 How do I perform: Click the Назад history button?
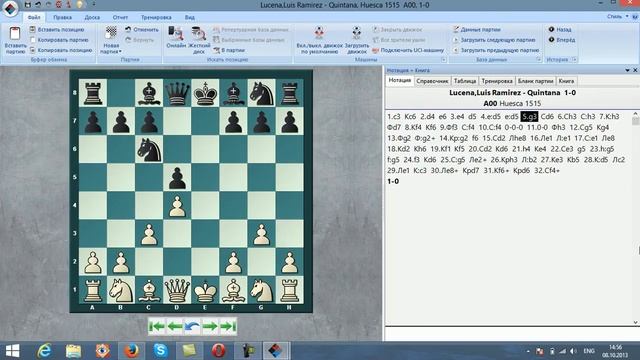560,29
